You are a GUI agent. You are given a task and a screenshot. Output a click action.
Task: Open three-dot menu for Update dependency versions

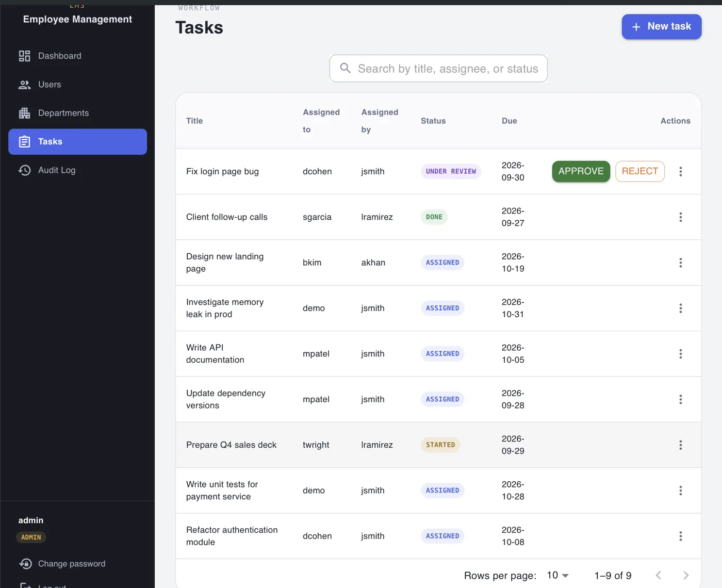[681, 399]
